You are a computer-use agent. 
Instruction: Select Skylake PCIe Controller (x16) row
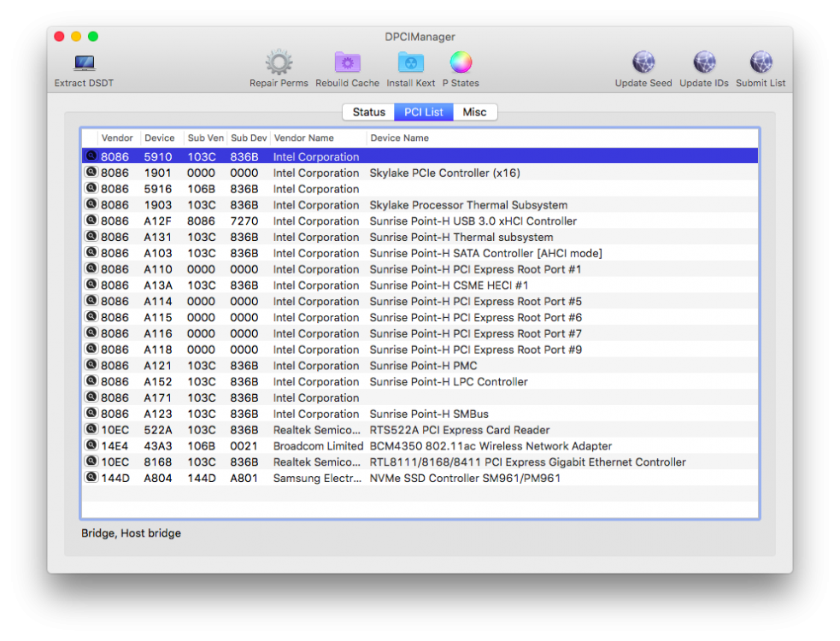(420, 173)
